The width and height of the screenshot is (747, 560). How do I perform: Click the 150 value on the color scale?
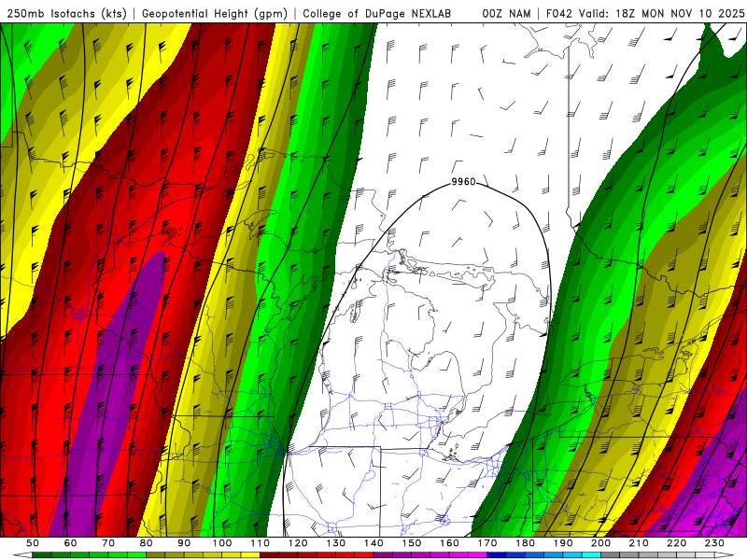coord(412,543)
